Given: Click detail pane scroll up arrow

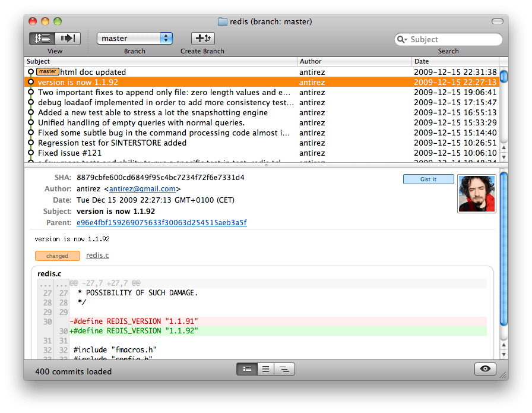Looking at the screenshot, I should click(504, 345).
